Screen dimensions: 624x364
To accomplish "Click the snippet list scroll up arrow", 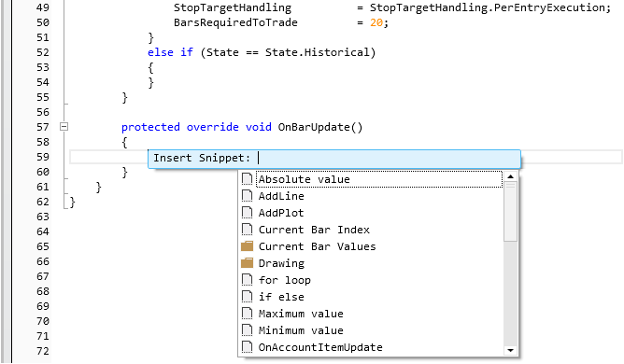I will coord(510,176).
